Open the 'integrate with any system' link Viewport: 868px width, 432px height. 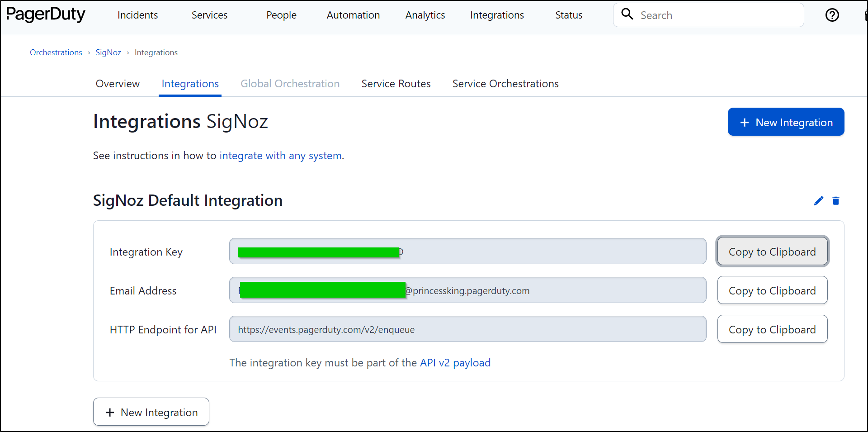pyautogui.click(x=280, y=156)
